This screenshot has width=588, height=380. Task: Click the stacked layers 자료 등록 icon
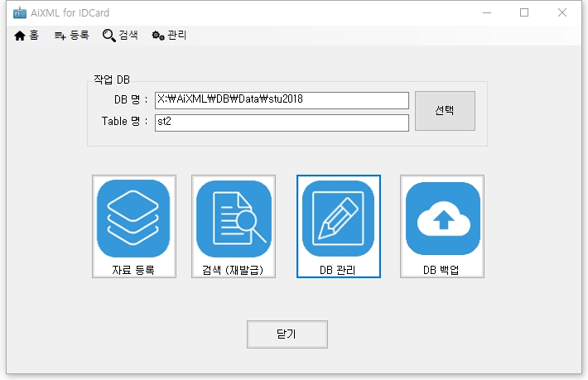133,219
